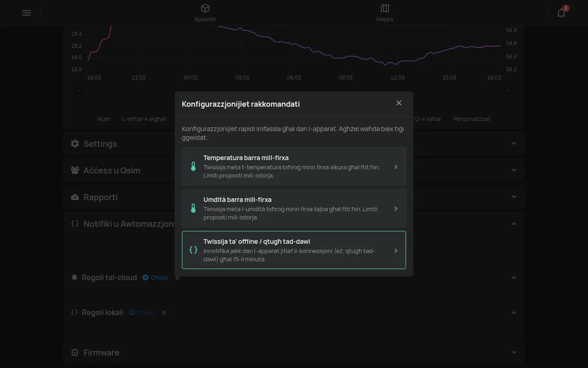The height and width of the screenshot is (368, 588).
Task: Click the Rapporti cloud download icon
Action: pyautogui.click(x=75, y=197)
